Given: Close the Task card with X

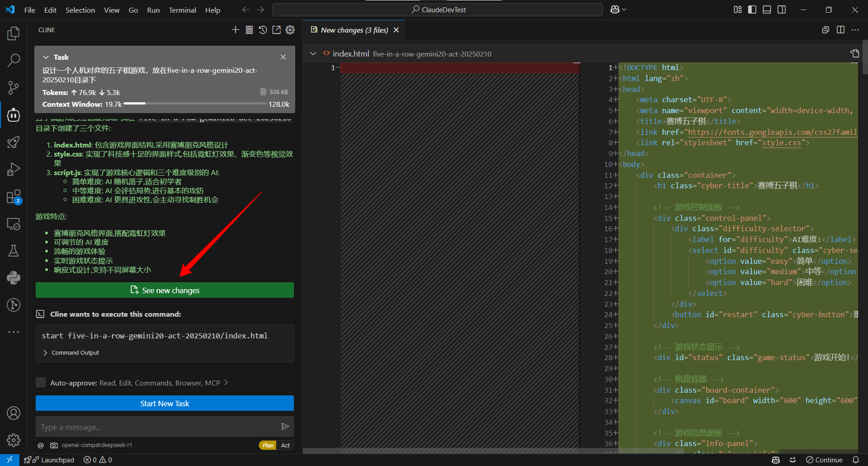Looking at the screenshot, I should pyautogui.click(x=283, y=57).
